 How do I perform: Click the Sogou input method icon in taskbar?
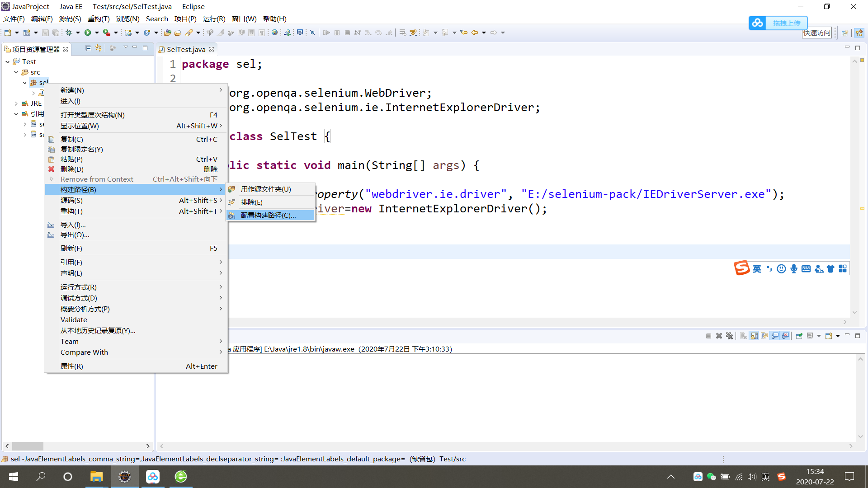(782, 477)
